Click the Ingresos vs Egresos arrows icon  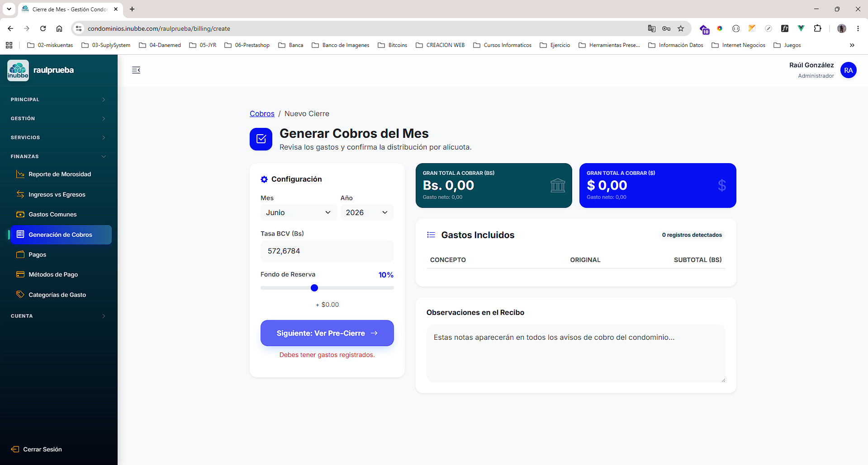20,194
